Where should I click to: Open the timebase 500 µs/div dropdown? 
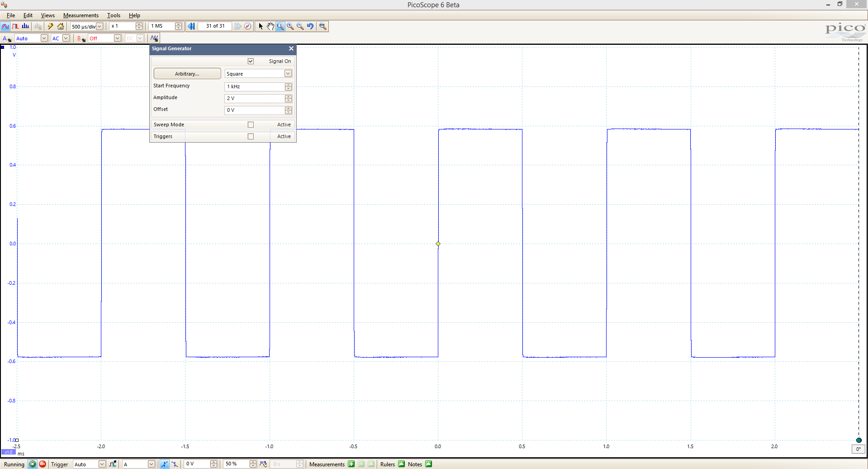point(100,26)
